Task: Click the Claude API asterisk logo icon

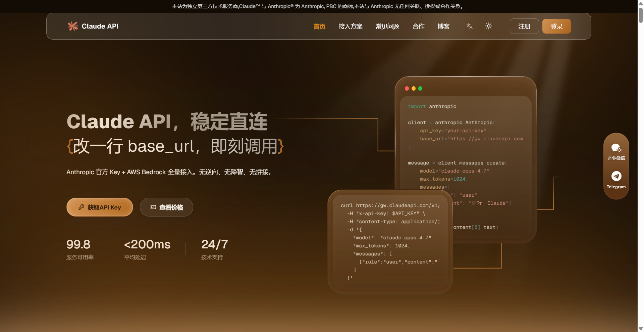Action: click(73, 26)
